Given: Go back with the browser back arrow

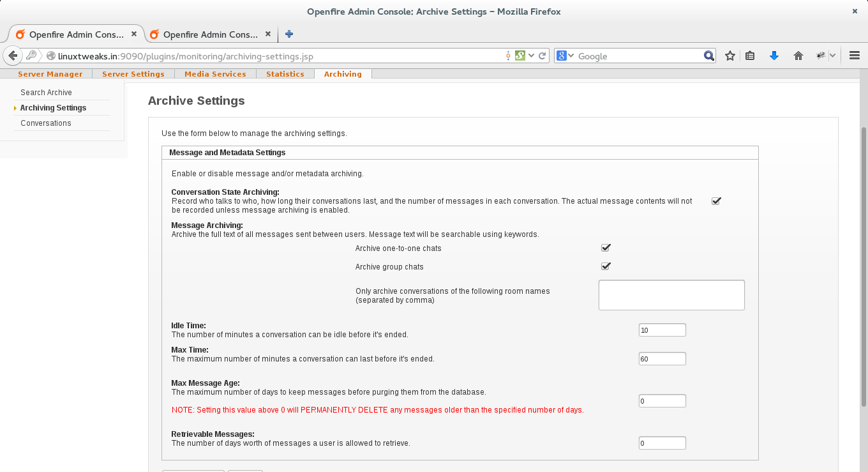Looking at the screenshot, I should [x=12, y=56].
